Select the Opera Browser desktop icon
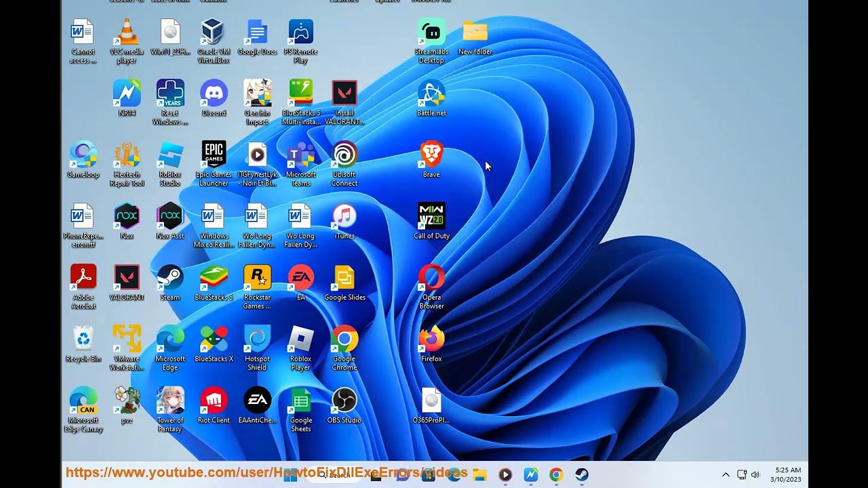 [x=431, y=287]
